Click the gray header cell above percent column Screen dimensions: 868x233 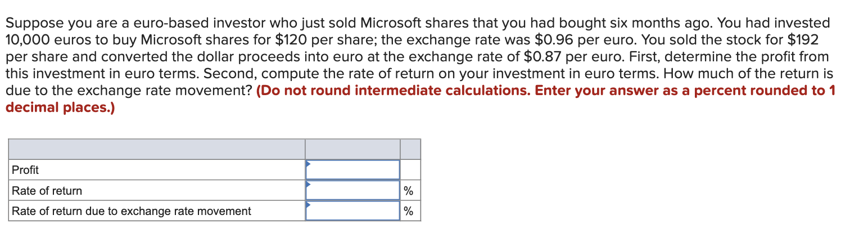410,149
